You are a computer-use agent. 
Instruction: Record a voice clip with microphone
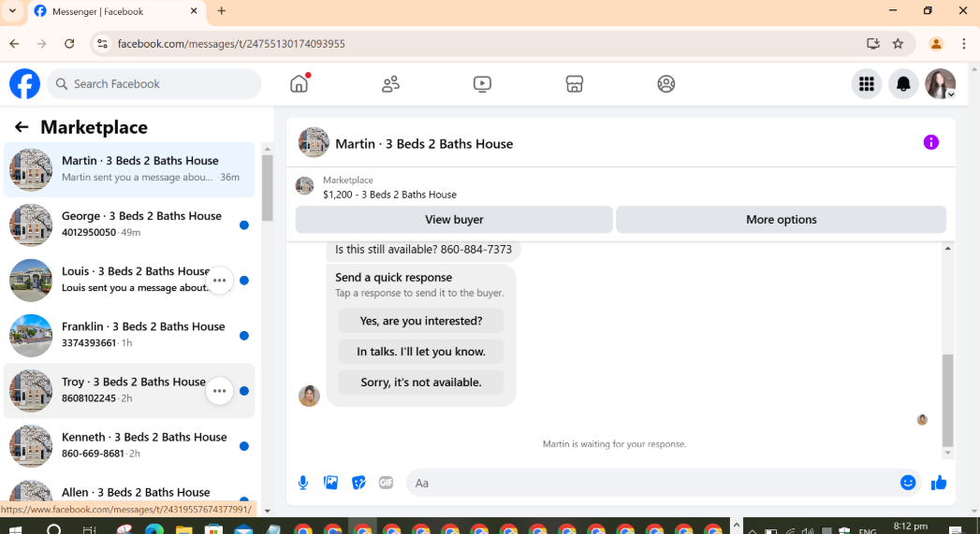[x=303, y=483]
